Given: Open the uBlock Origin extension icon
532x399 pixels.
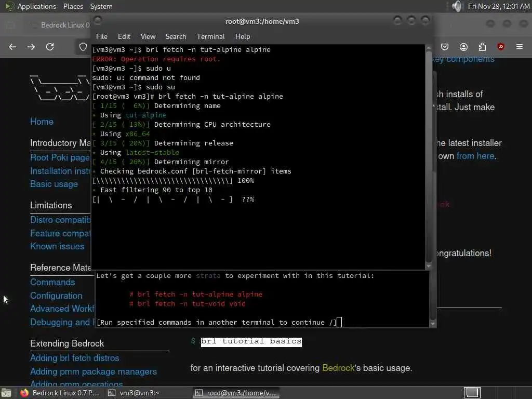Looking at the screenshot, I should (501, 47).
